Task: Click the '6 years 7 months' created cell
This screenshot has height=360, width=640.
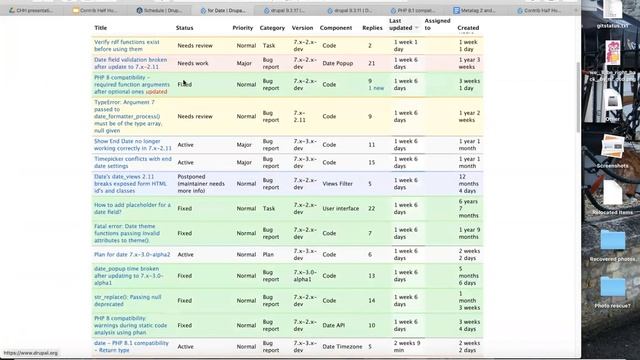Action: pos(469,208)
